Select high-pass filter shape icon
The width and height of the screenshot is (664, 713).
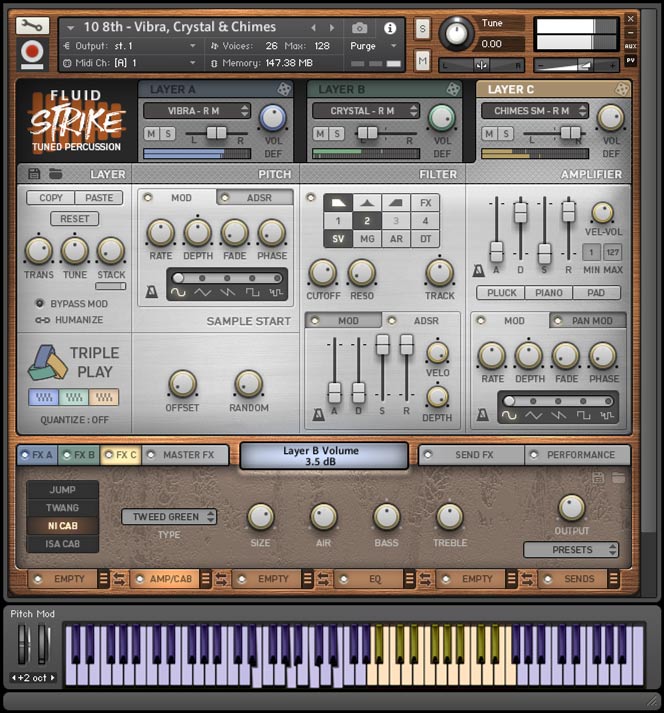(396, 203)
